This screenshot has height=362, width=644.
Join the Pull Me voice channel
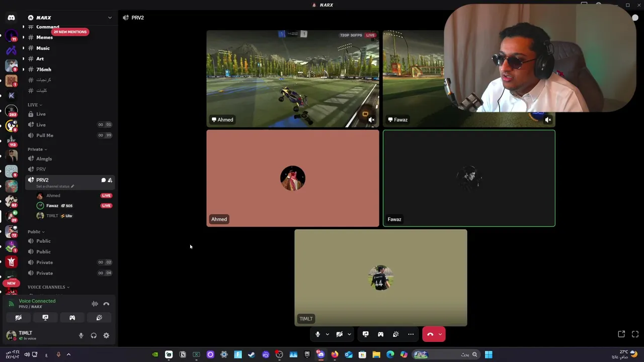pyautogui.click(x=69, y=135)
